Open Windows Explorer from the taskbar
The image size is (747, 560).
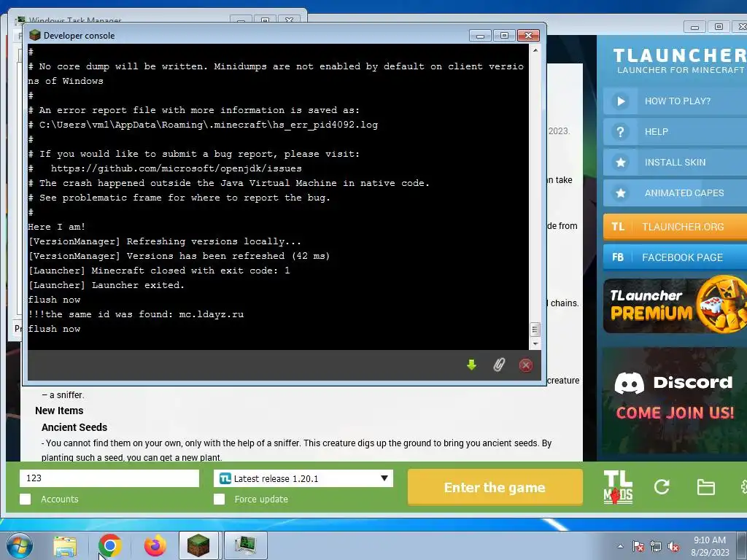[65, 545]
